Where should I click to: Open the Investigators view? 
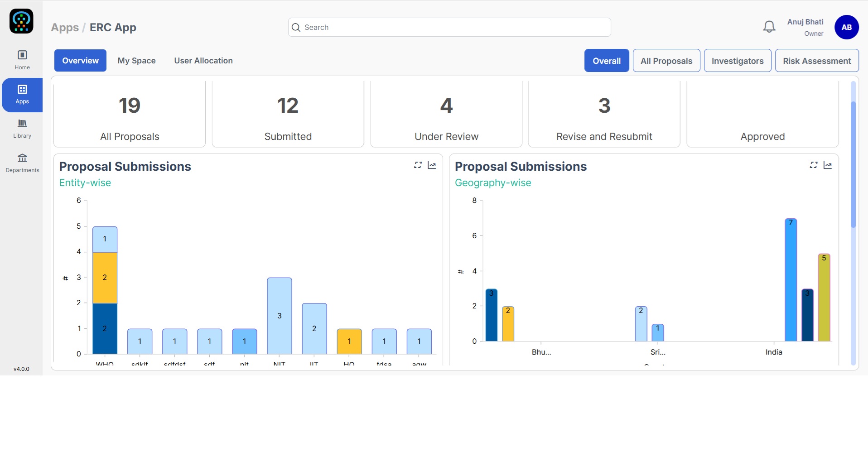coord(738,61)
